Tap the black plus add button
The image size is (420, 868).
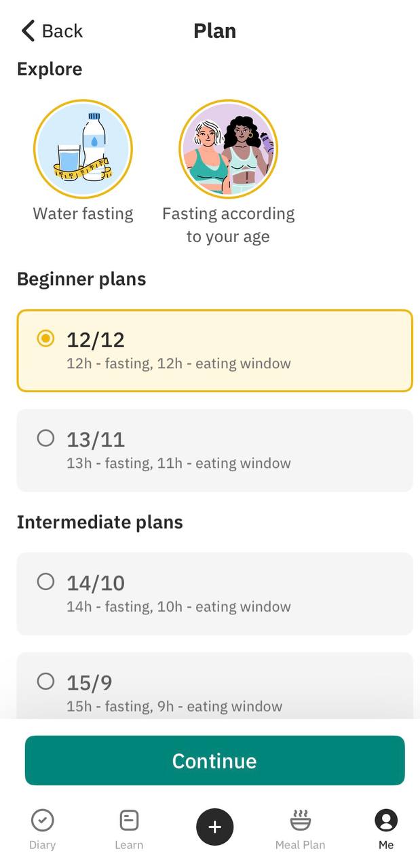click(x=214, y=827)
